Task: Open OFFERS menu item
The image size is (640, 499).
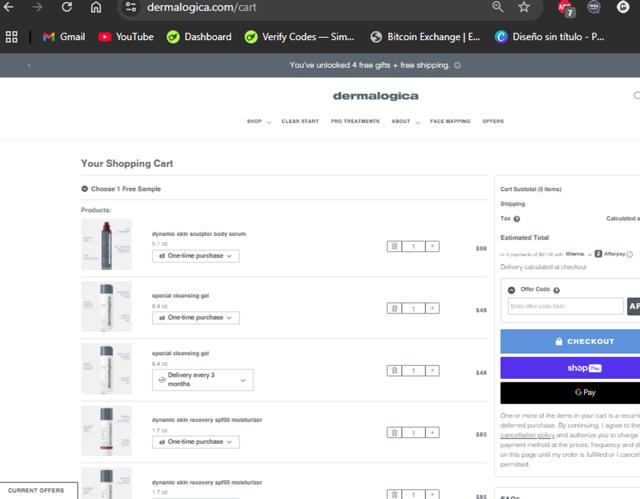Action: [493, 121]
